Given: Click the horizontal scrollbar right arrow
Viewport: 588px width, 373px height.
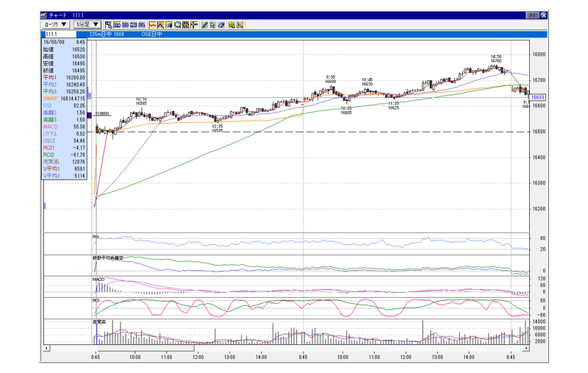Looking at the screenshot, I should pyautogui.click(x=526, y=348).
